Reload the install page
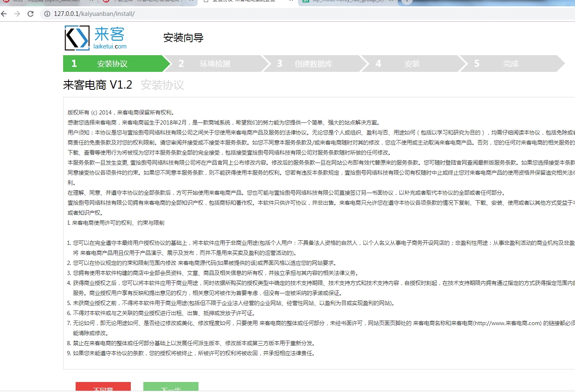Viewport: 575px width, 392px height. 31,14
